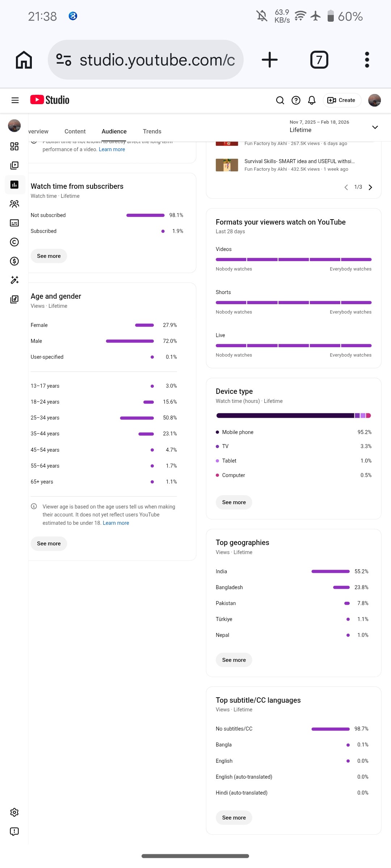
Task: Open the Copyright icon in sidebar
Action: coord(14,242)
